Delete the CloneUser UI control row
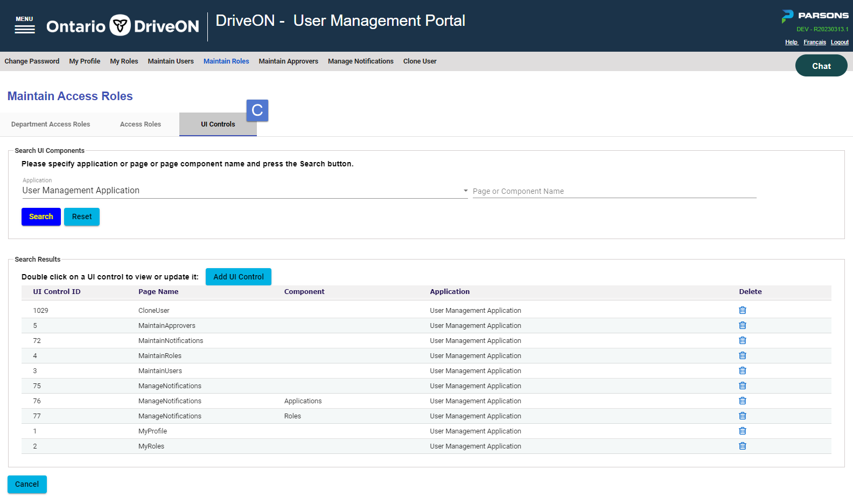Image resolution: width=853 pixels, height=504 pixels. tap(743, 310)
